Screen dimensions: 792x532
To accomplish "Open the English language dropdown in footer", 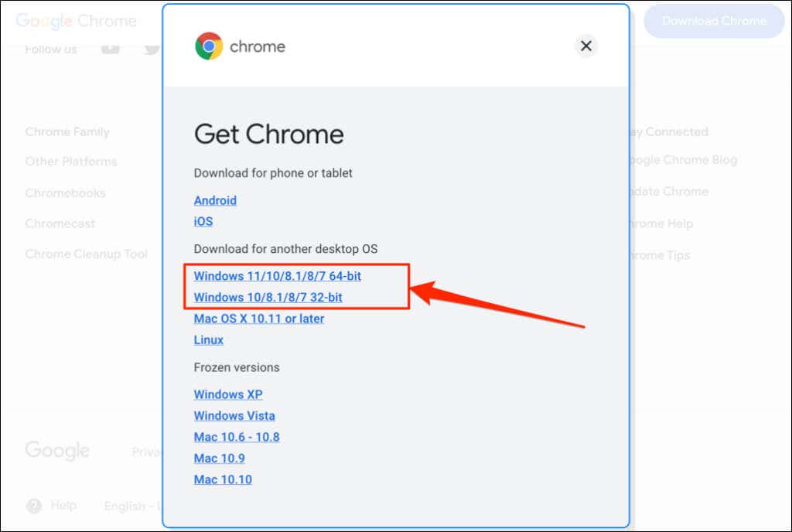I will click(131, 506).
